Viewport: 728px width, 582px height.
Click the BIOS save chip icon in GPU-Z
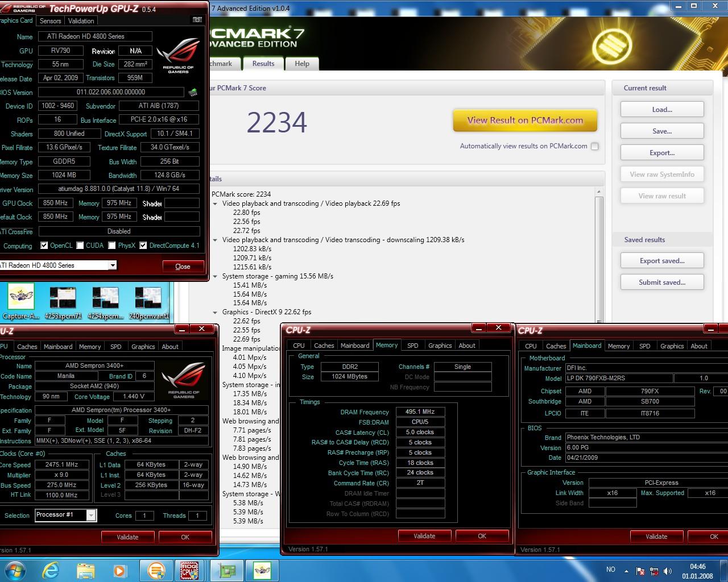tap(193, 92)
